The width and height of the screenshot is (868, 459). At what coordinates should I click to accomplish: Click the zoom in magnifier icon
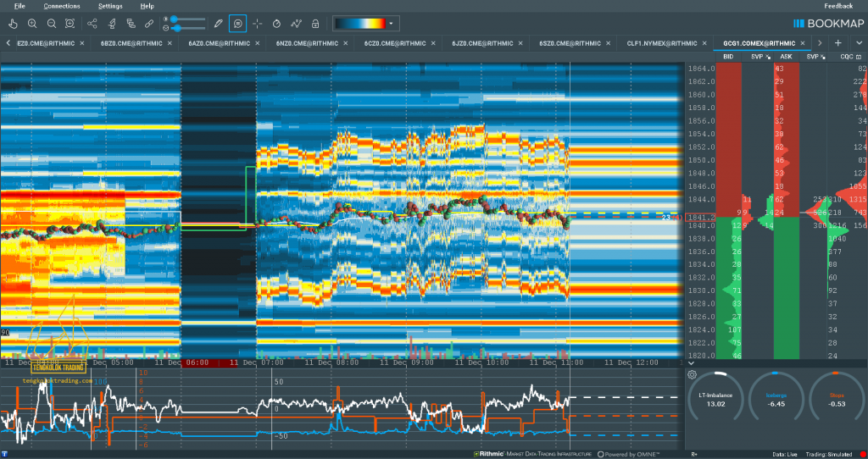coord(32,24)
